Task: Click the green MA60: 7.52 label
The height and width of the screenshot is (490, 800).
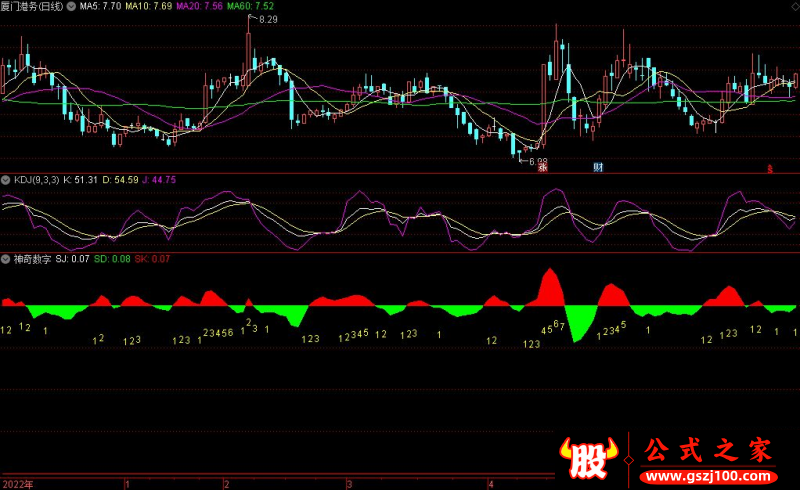Action: click(251, 6)
